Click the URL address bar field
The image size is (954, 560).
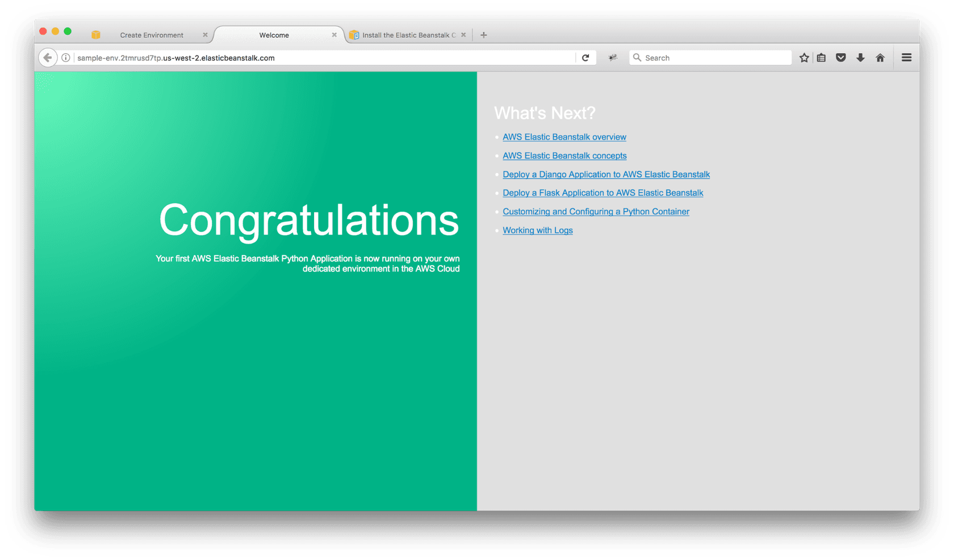click(x=324, y=58)
